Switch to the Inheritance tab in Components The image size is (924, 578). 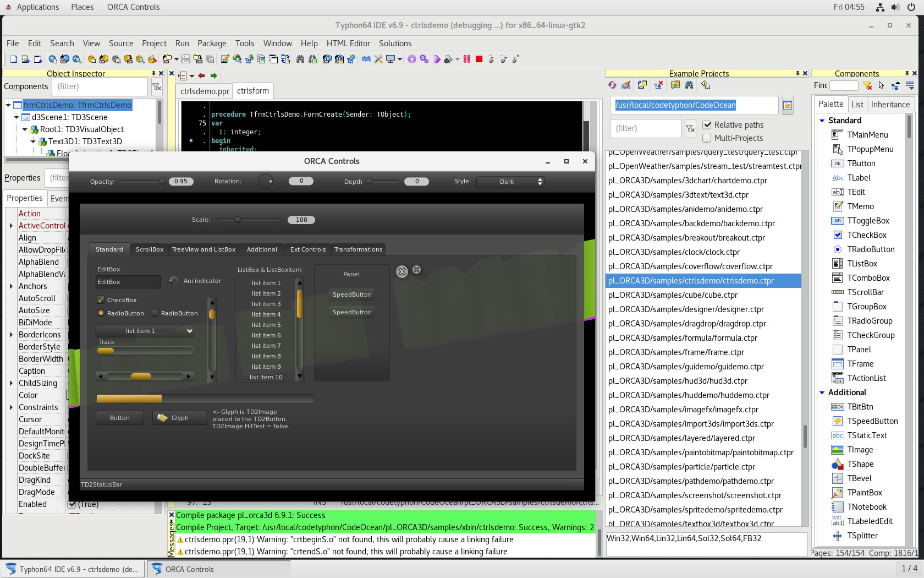(x=890, y=105)
